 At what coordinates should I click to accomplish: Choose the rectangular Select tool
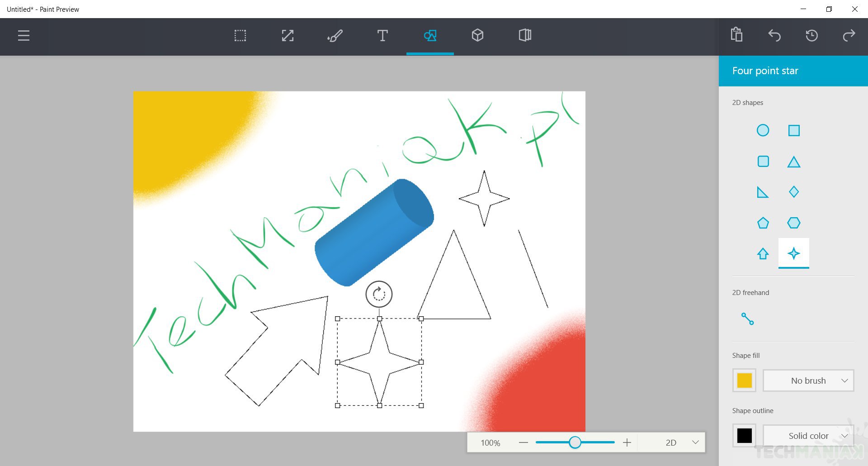click(x=240, y=35)
